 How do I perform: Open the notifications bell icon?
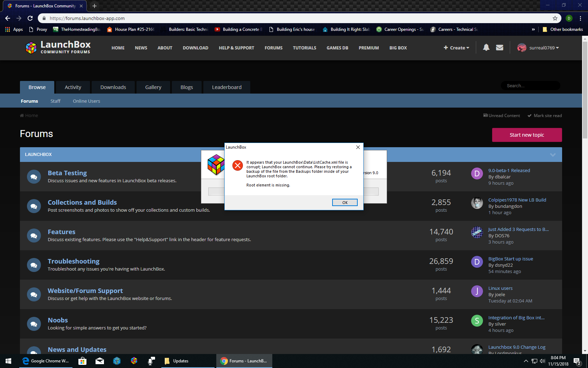click(486, 47)
